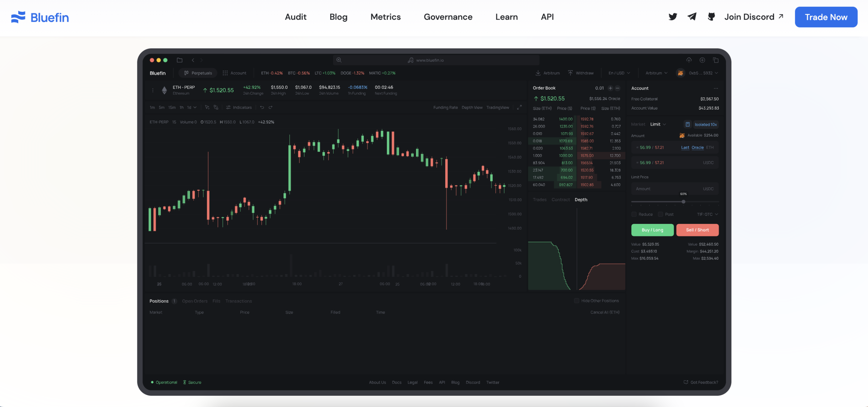Open the TIF: GTC dropdown
The height and width of the screenshot is (407, 868).
point(708,214)
